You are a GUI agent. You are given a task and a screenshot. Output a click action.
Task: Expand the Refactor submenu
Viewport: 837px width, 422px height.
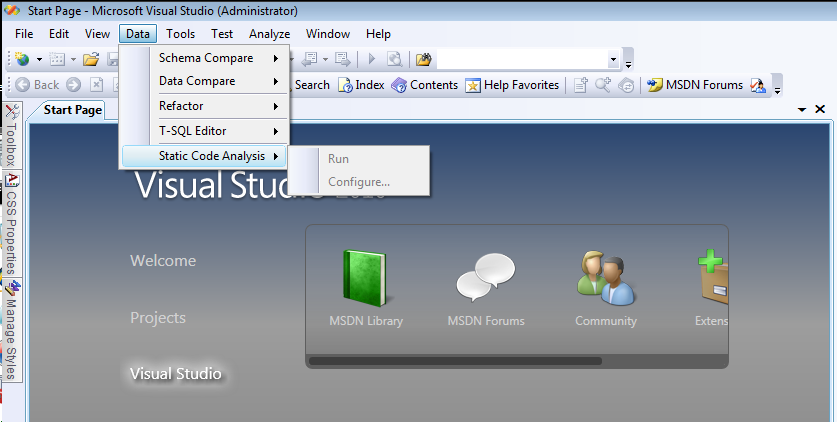coord(204,106)
